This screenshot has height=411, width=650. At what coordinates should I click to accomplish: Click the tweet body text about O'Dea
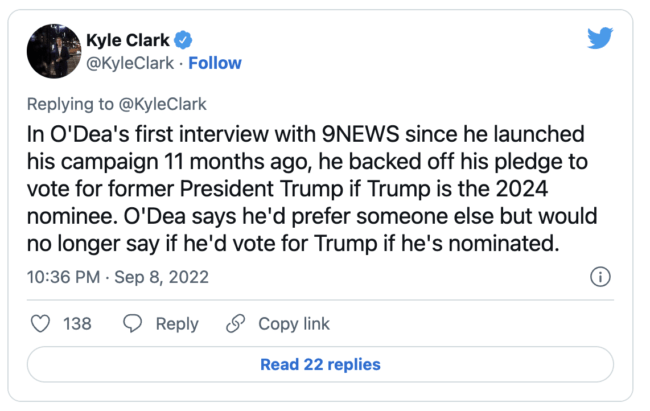[318, 187]
